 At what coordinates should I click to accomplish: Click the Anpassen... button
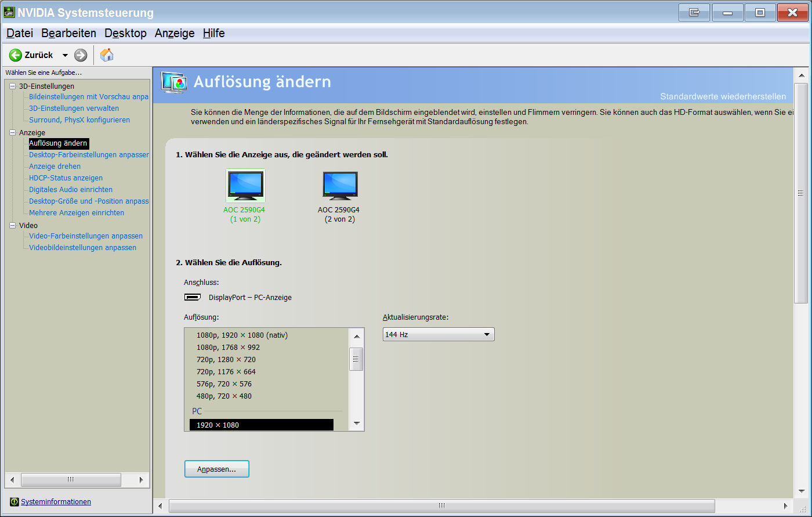[217, 469]
